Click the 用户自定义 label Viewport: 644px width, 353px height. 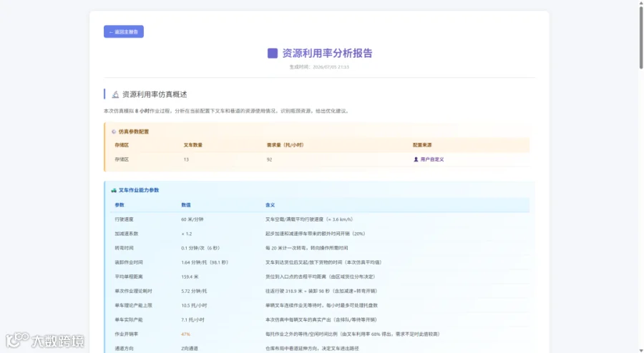[x=432, y=159]
